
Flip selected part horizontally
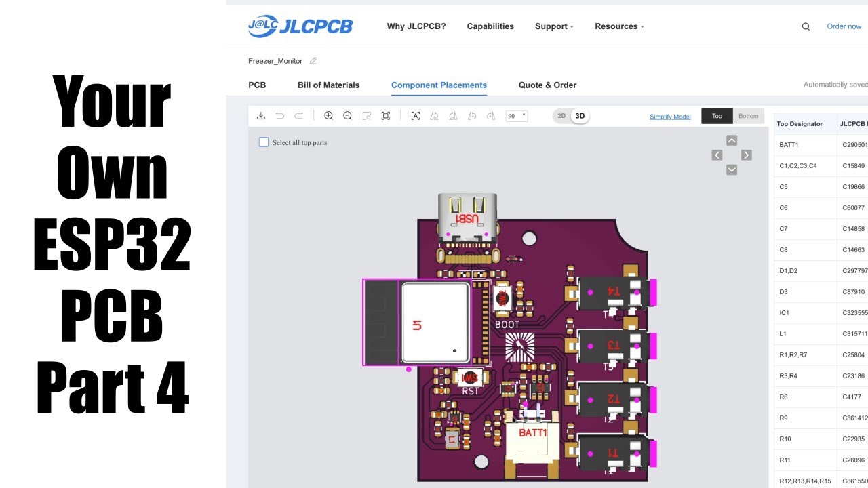(435, 116)
